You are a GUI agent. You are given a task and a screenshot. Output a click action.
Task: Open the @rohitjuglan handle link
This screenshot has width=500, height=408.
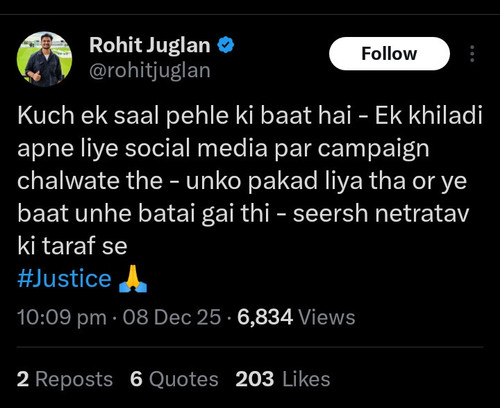coord(150,71)
